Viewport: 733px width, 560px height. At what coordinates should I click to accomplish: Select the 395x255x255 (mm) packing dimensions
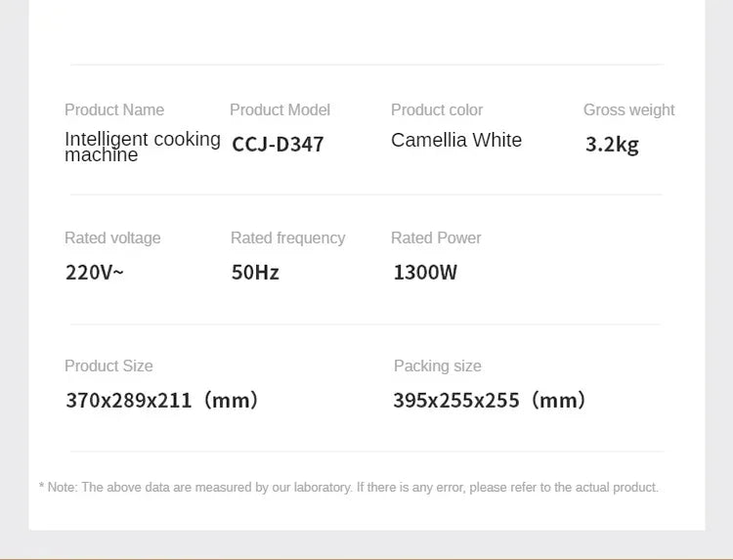coord(490,400)
